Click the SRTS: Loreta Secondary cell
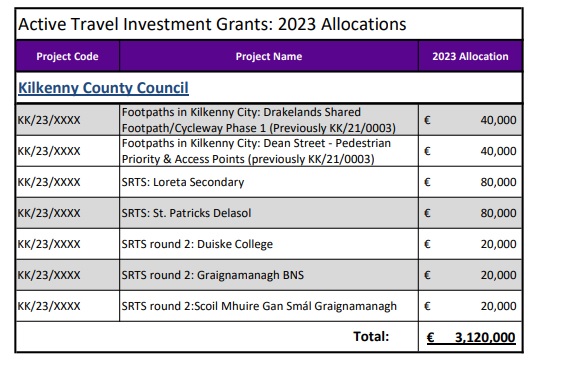The width and height of the screenshot is (586, 372). pyautogui.click(x=269, y=182)
